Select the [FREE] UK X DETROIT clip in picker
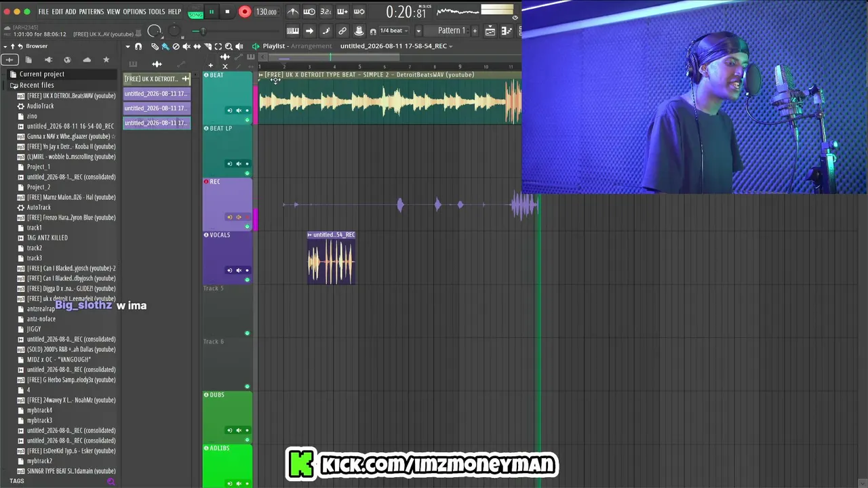 tap(157, 79)
